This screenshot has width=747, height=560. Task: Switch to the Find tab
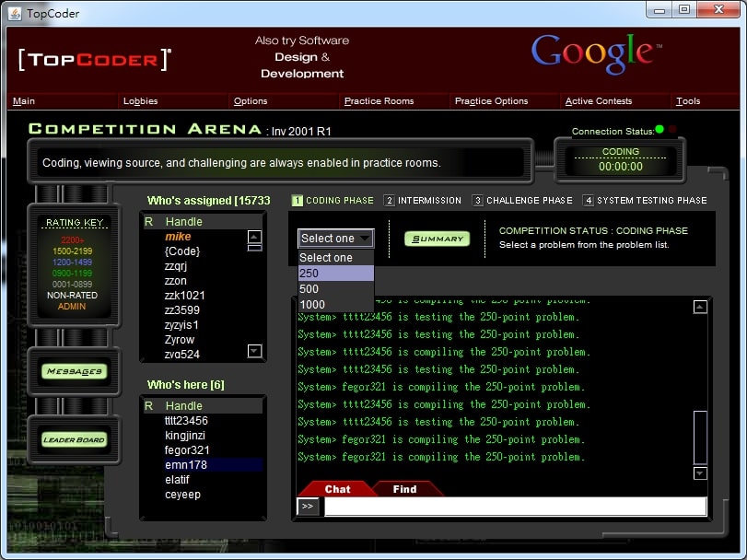pos(405,489)
